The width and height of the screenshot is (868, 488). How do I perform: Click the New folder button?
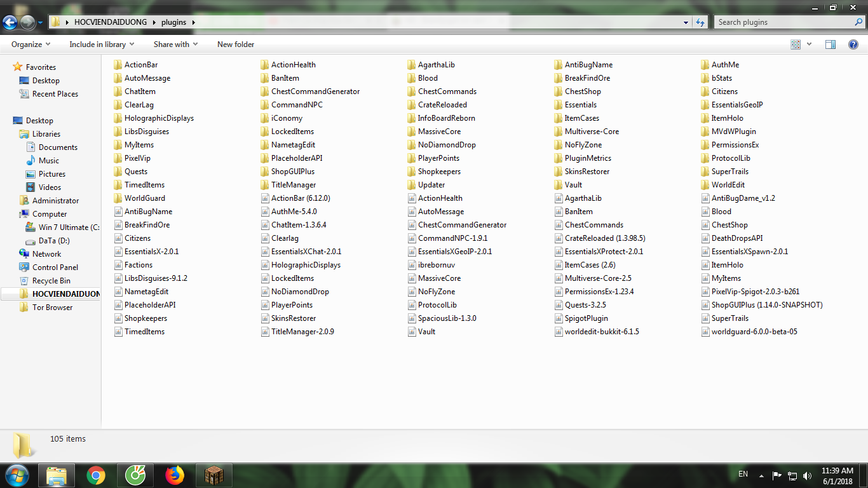point(236,44)
